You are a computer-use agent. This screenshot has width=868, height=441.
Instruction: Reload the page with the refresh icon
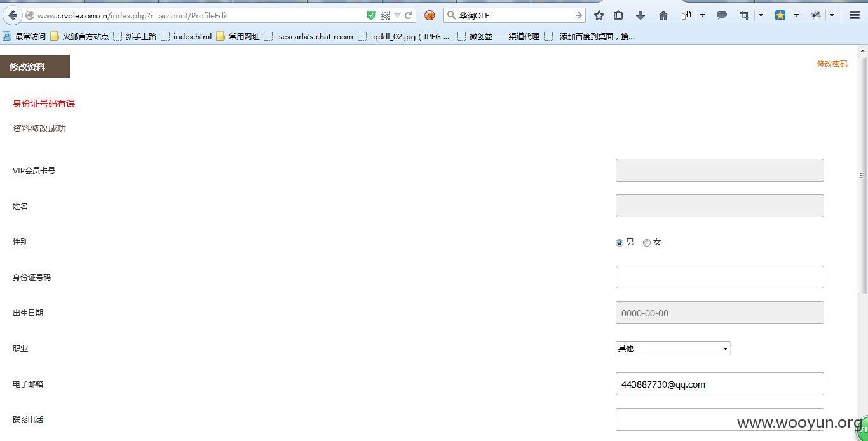(x=409, y=15)
